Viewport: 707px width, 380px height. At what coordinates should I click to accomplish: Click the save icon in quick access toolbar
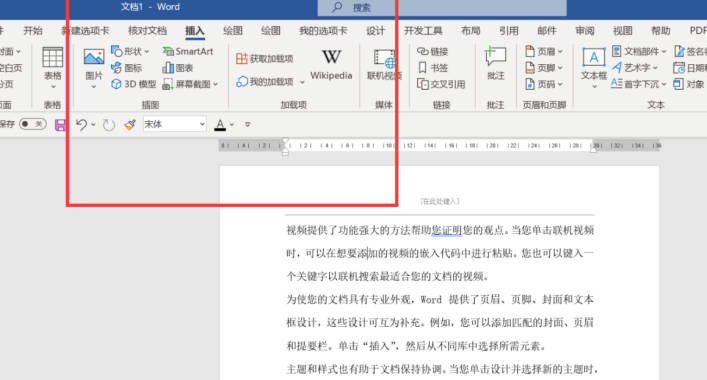[x=60, y=125]
